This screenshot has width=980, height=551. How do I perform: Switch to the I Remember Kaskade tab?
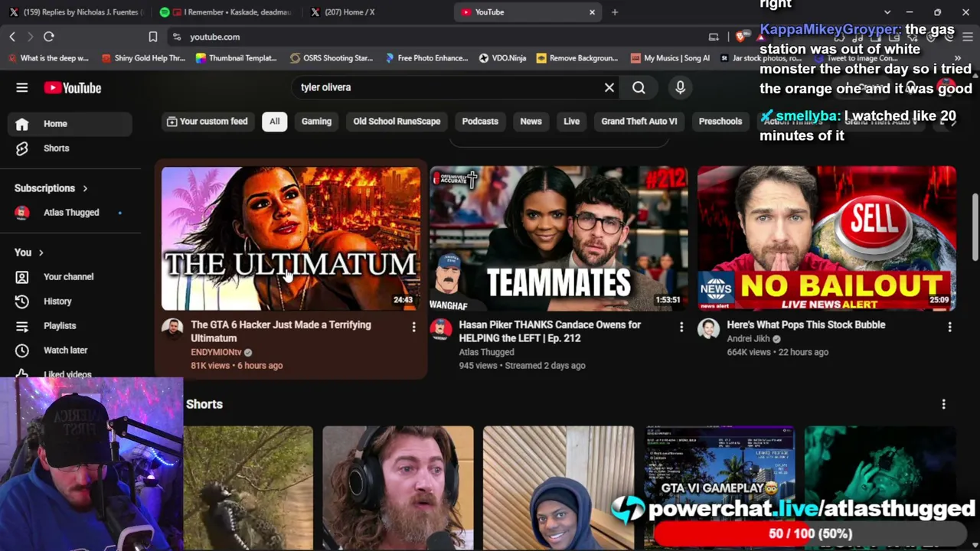pos(225,12)
